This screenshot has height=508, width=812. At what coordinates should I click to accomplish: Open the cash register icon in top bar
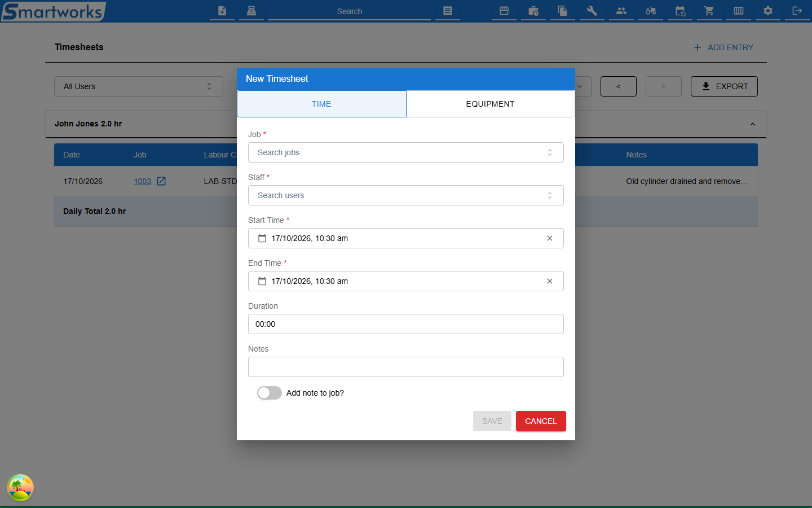point(251,11)
